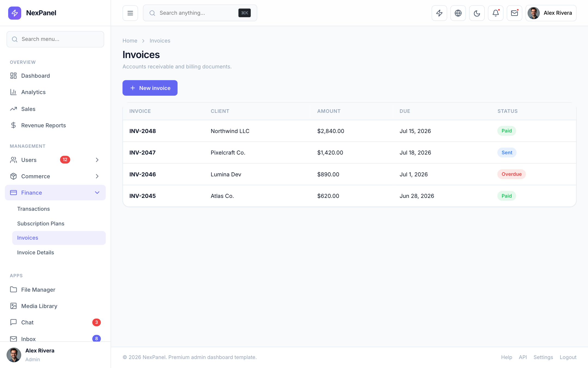Image resolution: width=588 pixels, height=368 pixels.
Task: Open Settings link in footer
Action: (x=543, y=357)
